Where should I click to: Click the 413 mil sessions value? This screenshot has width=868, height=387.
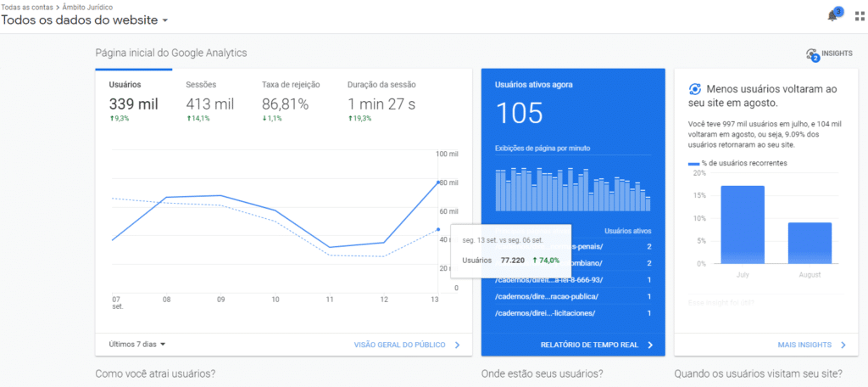coord(210,104)
